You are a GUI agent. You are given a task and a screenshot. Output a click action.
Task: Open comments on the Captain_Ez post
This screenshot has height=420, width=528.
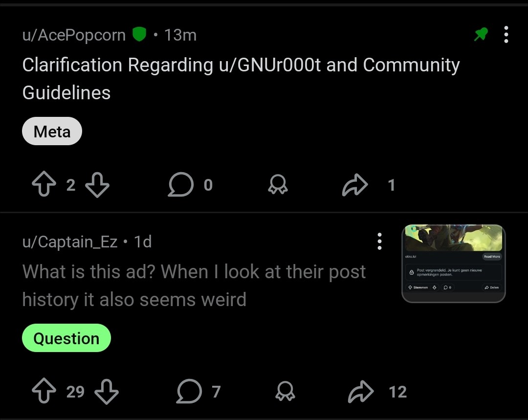[x=189, y=392]
